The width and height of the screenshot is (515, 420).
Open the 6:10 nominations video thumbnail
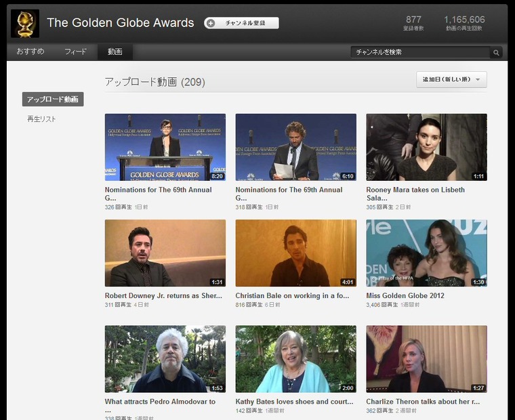tap(296, 147)
